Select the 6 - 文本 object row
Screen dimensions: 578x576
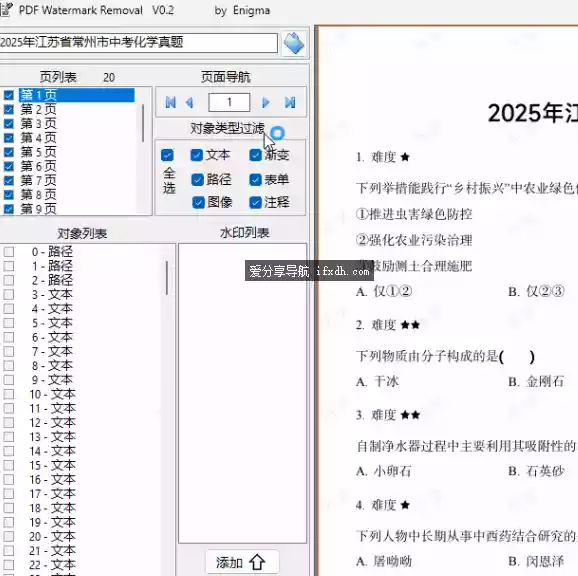52,337
